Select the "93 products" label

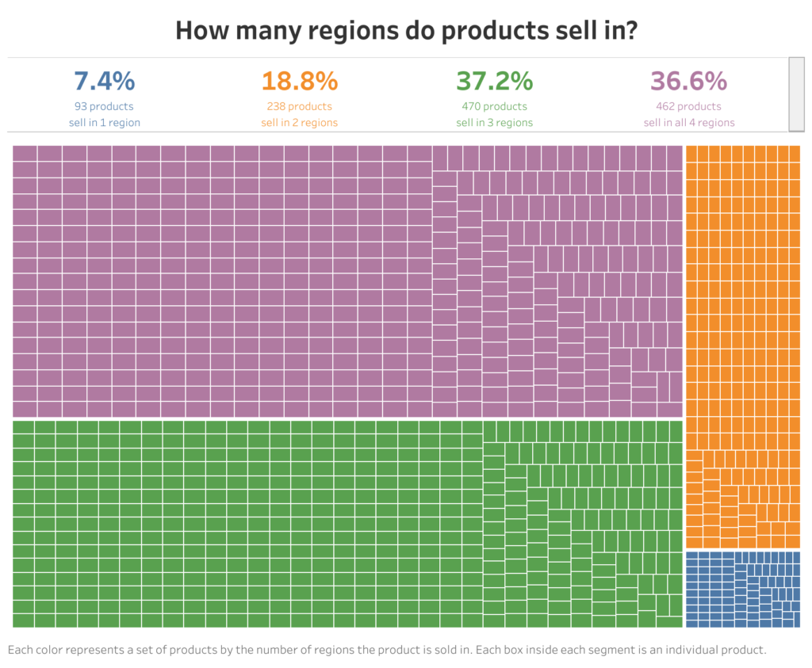coord(104,106)
